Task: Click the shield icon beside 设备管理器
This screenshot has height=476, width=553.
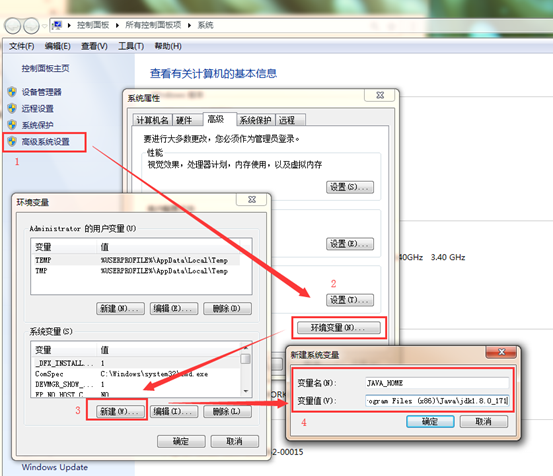Action: tap(12, 92)
